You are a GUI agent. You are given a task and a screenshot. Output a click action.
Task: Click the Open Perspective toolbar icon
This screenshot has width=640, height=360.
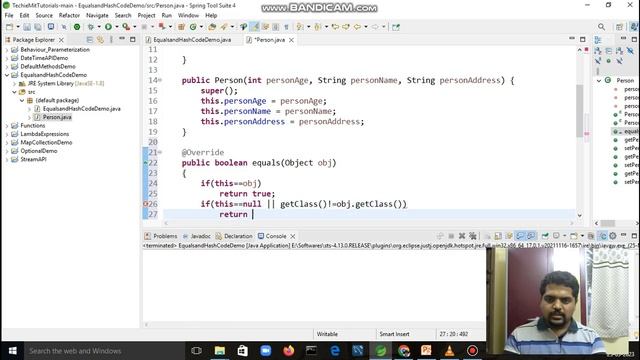620,27
